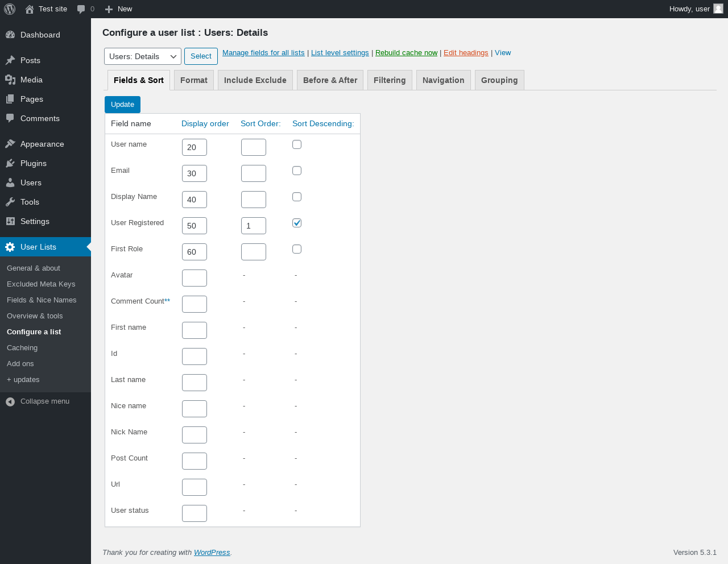Click the Comment Count double-asterisk note
This screenshot has width=728, height=564.
click(x=167, y=301)
